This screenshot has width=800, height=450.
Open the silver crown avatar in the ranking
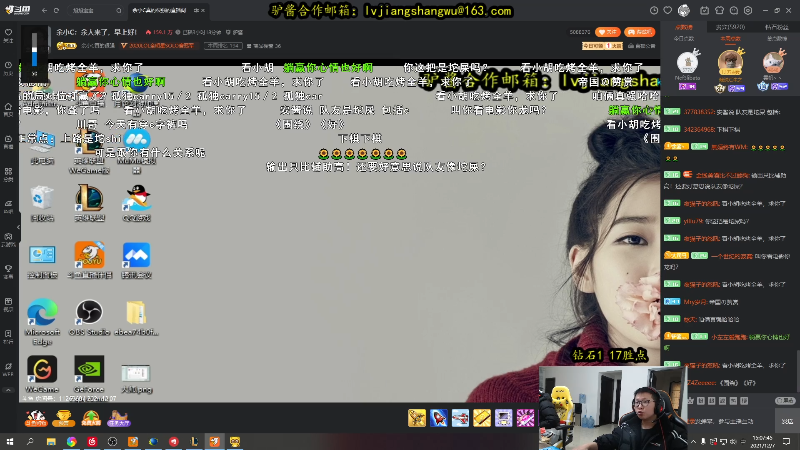click(x=687, y=63)
